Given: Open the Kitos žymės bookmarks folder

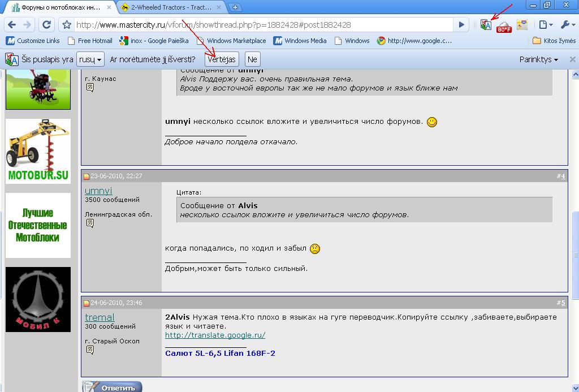Looking at the screenshot, I should tap(554, 41).
